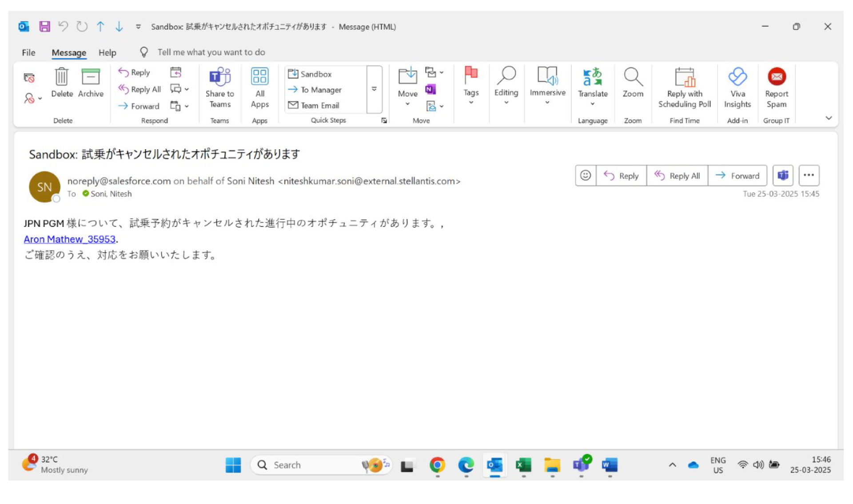The image size is (853, 504).
Task: Click Share to Teams icon
Action: 219,77
